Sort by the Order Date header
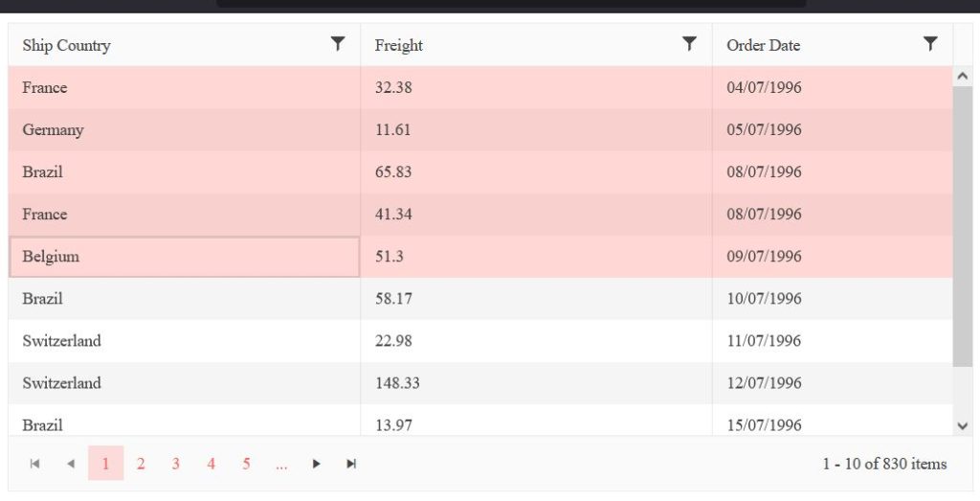The height and width of the screenshot is (501, 980). pos(763,45)
